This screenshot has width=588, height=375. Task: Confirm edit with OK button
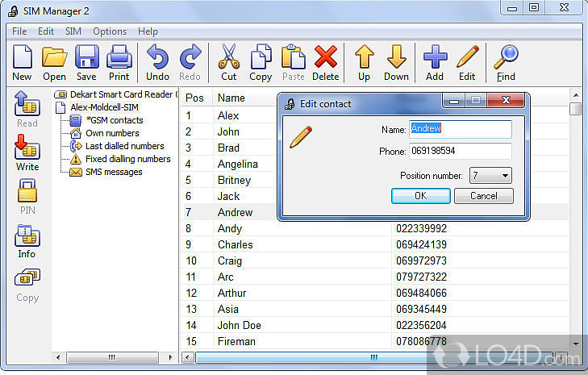pyautogui.click(x=420, y=196)
